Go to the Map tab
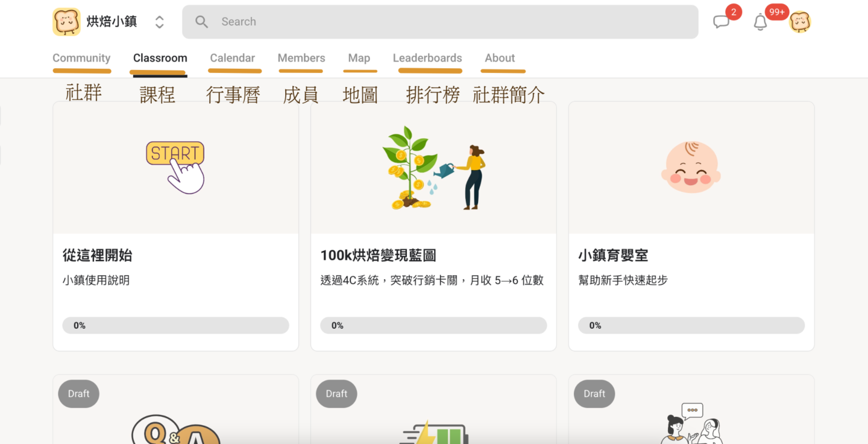This screenshot has height=444, width=868. [359, 58]
